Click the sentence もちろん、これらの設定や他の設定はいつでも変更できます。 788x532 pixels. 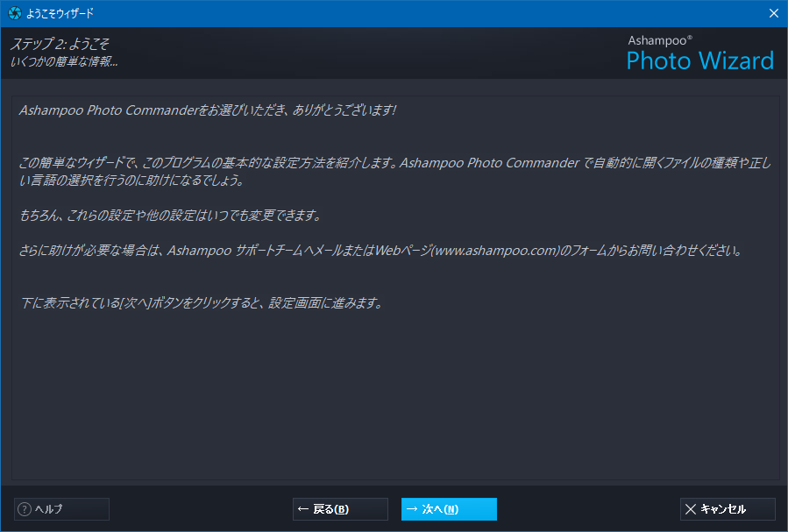click(170, 216)
